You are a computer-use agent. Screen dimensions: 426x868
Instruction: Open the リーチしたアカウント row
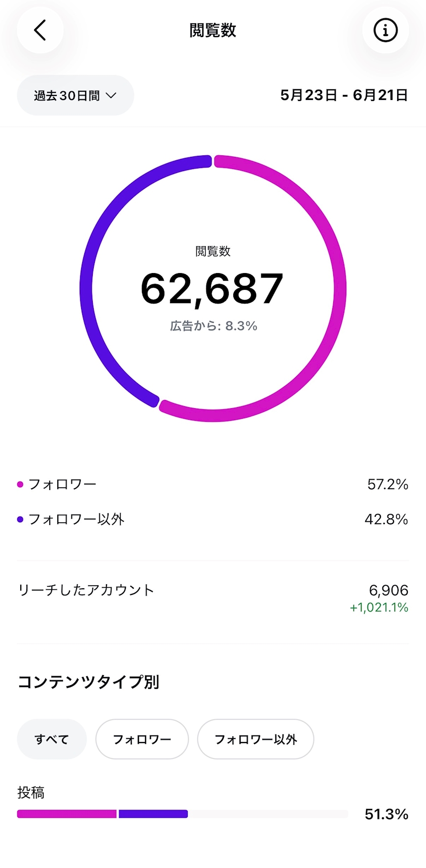[213, 597]
